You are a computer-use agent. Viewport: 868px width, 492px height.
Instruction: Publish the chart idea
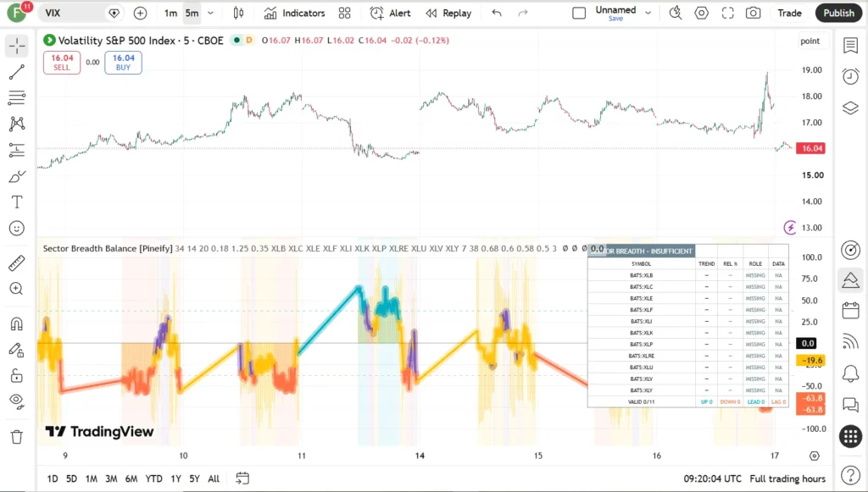coord(838,14)
